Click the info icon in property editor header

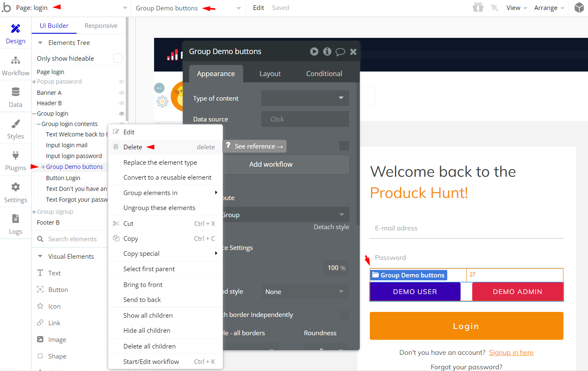tap(327, 51)
